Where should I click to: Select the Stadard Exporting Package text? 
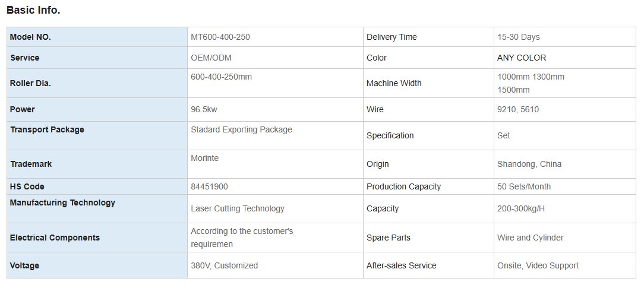point(241,129)
